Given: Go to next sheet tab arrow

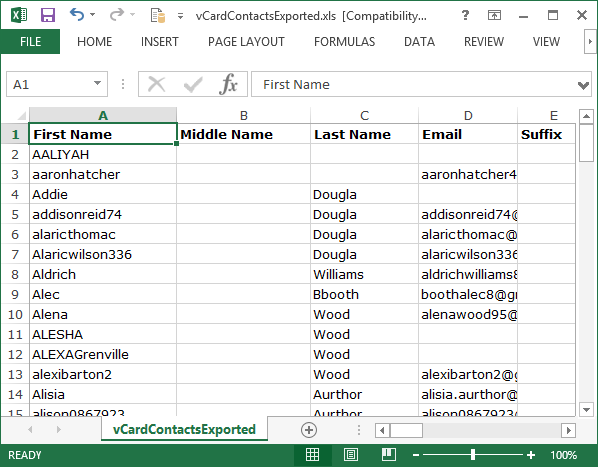Looking at the screenshot, I should (x=58, y=430).
